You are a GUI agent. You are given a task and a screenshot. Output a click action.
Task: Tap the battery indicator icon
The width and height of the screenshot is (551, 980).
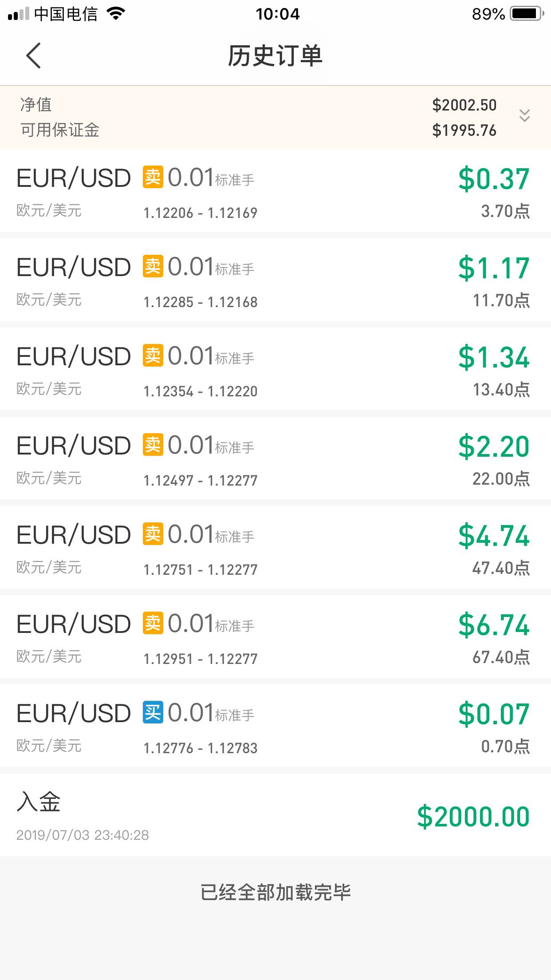coord(527,14)
